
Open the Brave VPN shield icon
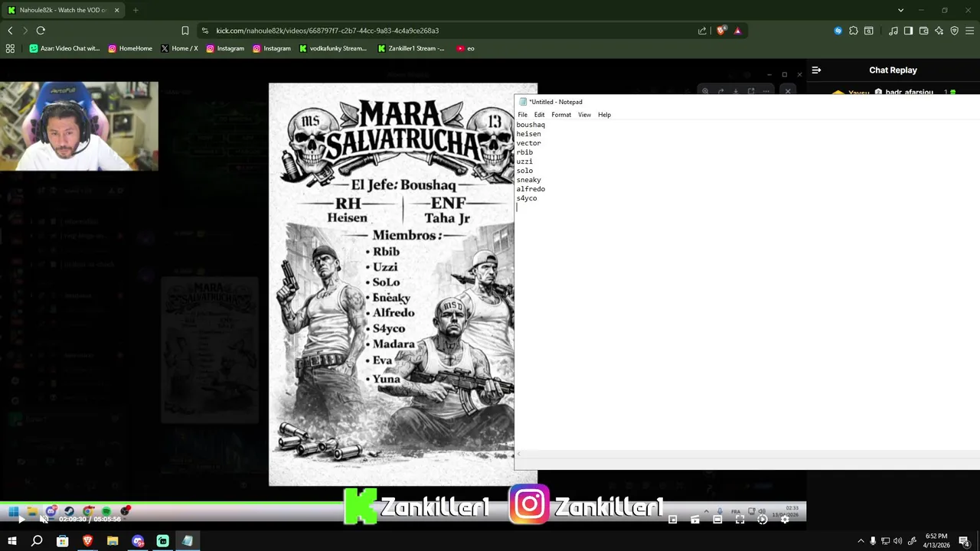pos(954,31)
